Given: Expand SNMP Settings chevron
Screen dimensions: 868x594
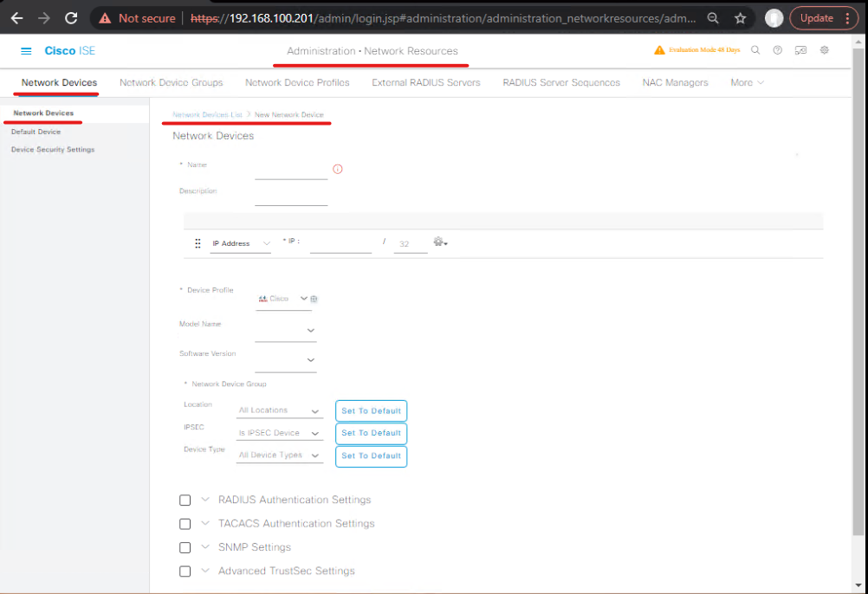Looking at the screenshot, I should pyautogui.click(x=205, y=547).
